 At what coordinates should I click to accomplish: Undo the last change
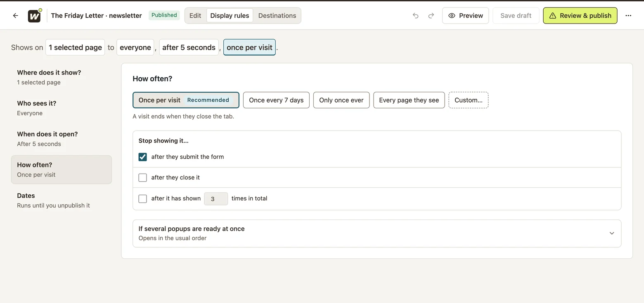416,16
